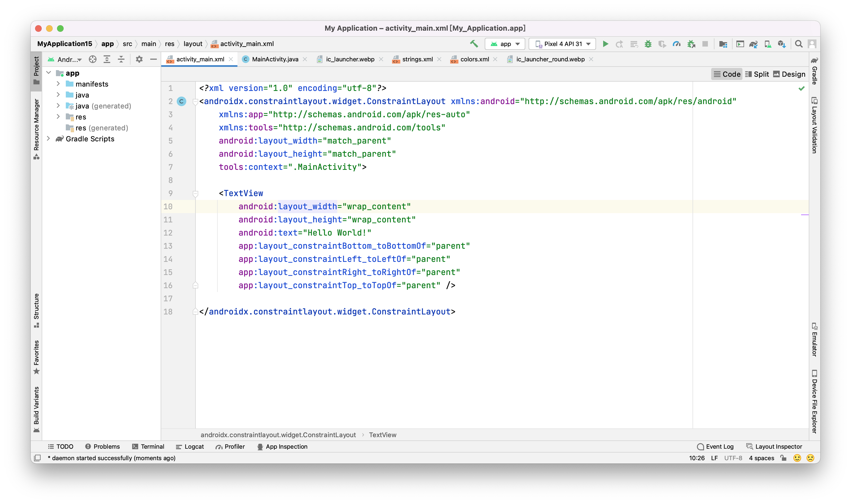Open the SDK Manager icon
This screenshot has width=851, height=504.
(x=782, y=44)
